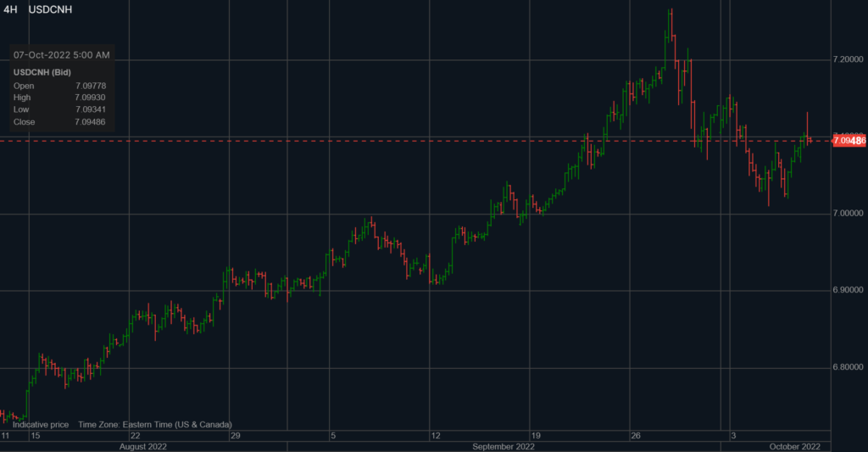
Task: Click the High value 7.09930
Action: (89, 98)
